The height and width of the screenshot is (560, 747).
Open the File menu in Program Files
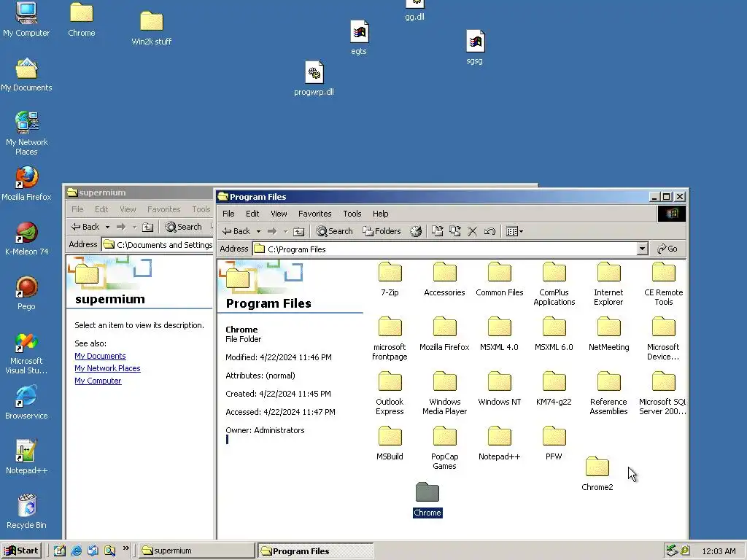coord(228,214)
